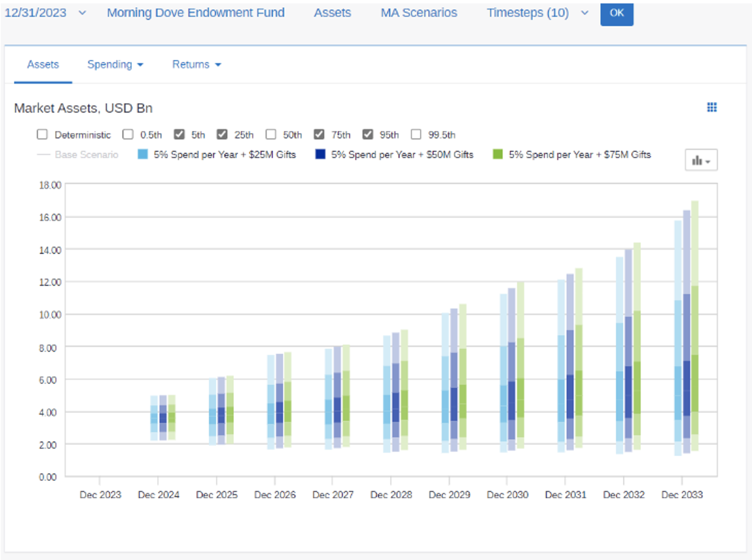Click the green $75M Gifts legend swatch
This screenshot has height=560, width=752.
coord(497,154)
